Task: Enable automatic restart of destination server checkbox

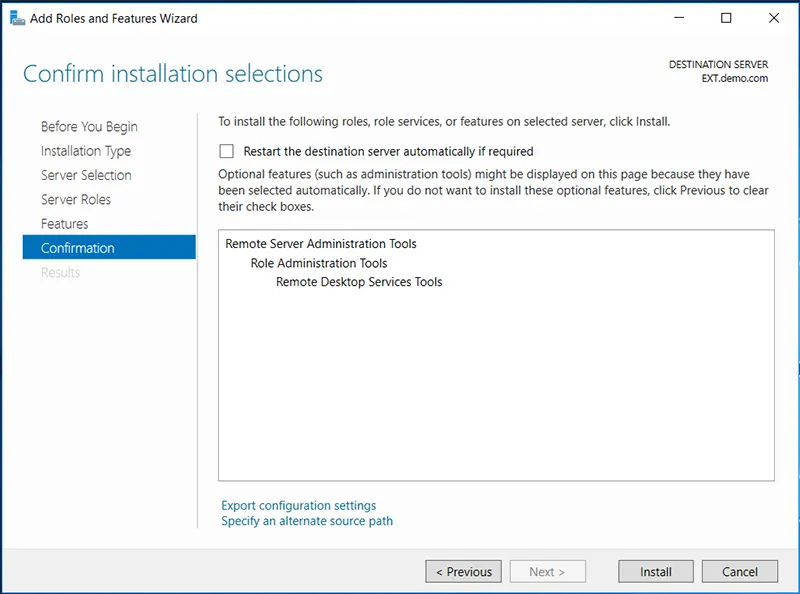Action: (227, 151)
